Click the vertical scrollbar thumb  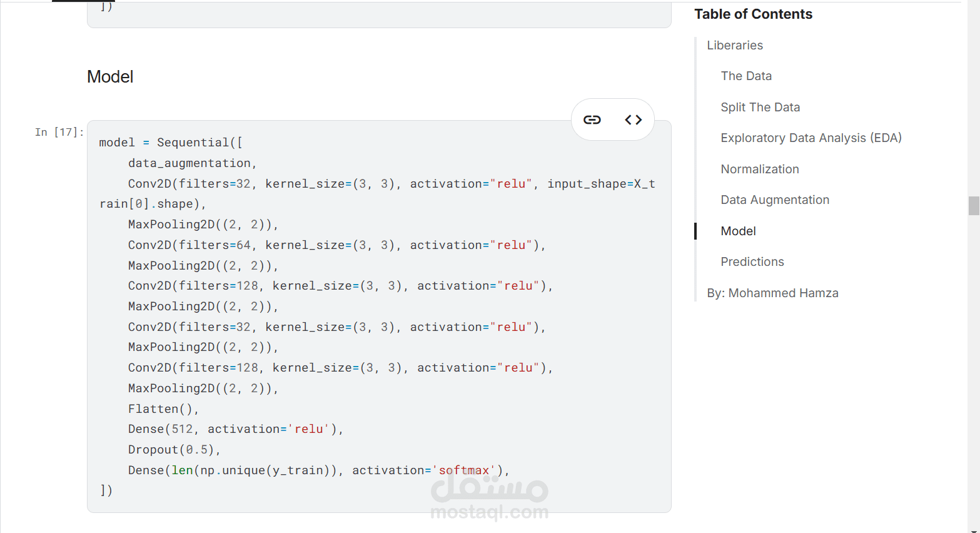pyautogui.click(x=973, y=205)
